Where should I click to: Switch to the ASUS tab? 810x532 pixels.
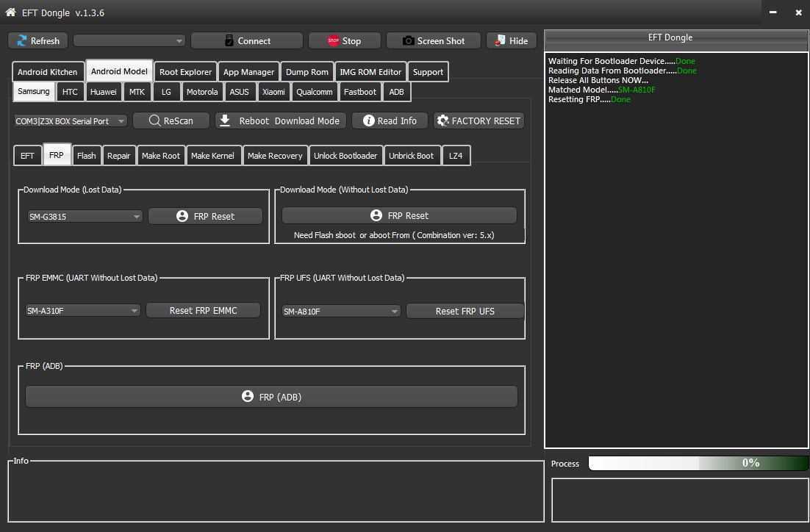click(x=239, y=92)
